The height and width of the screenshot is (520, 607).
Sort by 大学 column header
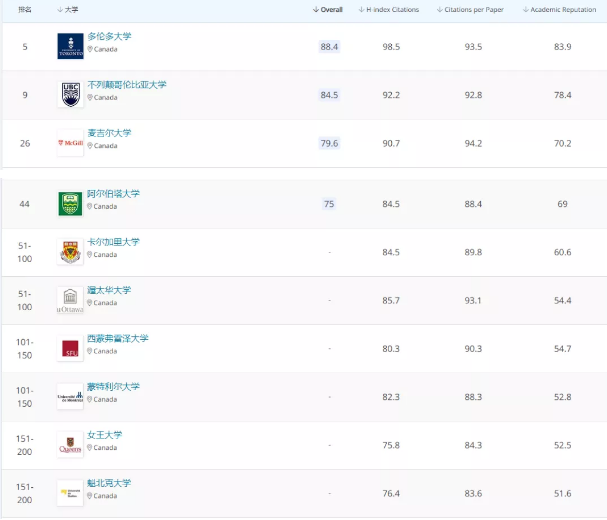[68, 10]
